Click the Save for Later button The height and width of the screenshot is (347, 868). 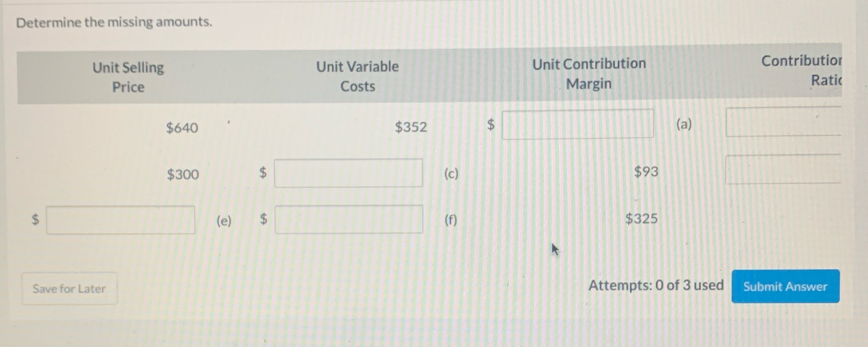pyautogui.click(x=69, y=289)
